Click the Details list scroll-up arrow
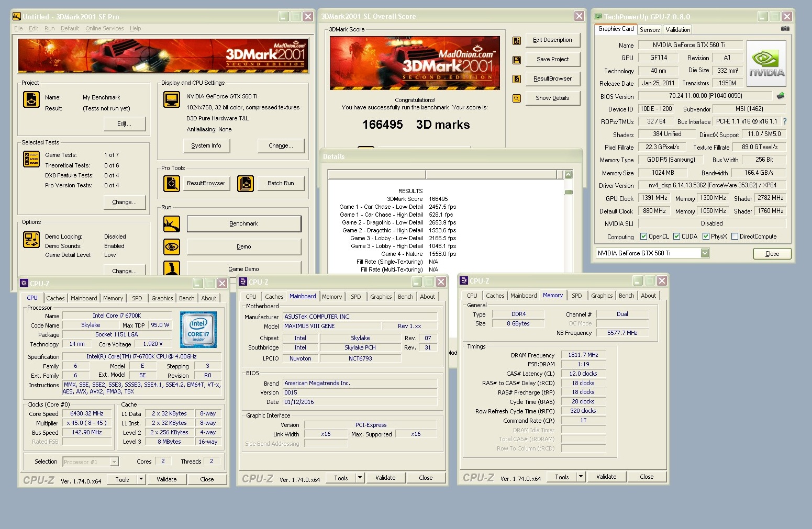 click(568, 174)
